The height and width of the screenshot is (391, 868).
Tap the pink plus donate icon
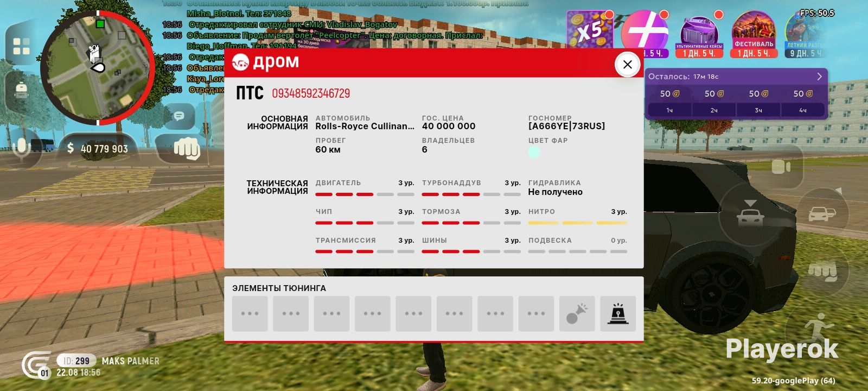click(x=644, y=33)
